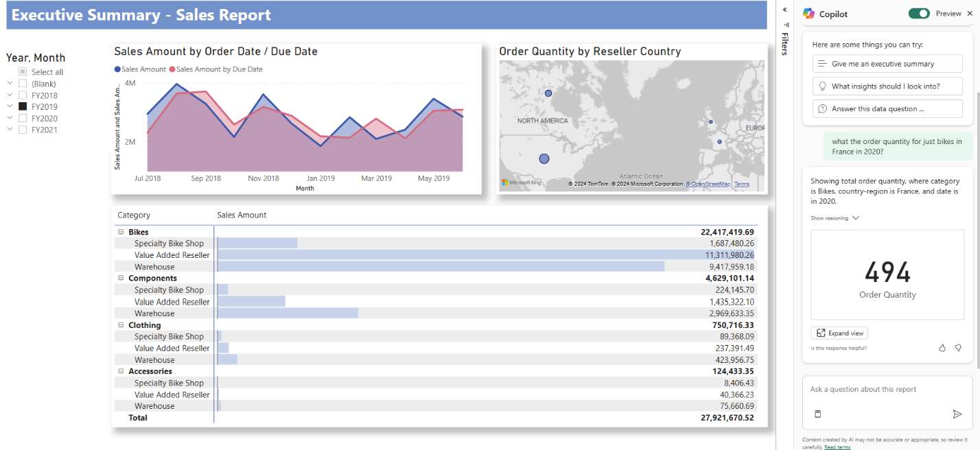Tick the Select all checkbox
This screenshot has width=980, height=450.
click(x=23, y=72)
